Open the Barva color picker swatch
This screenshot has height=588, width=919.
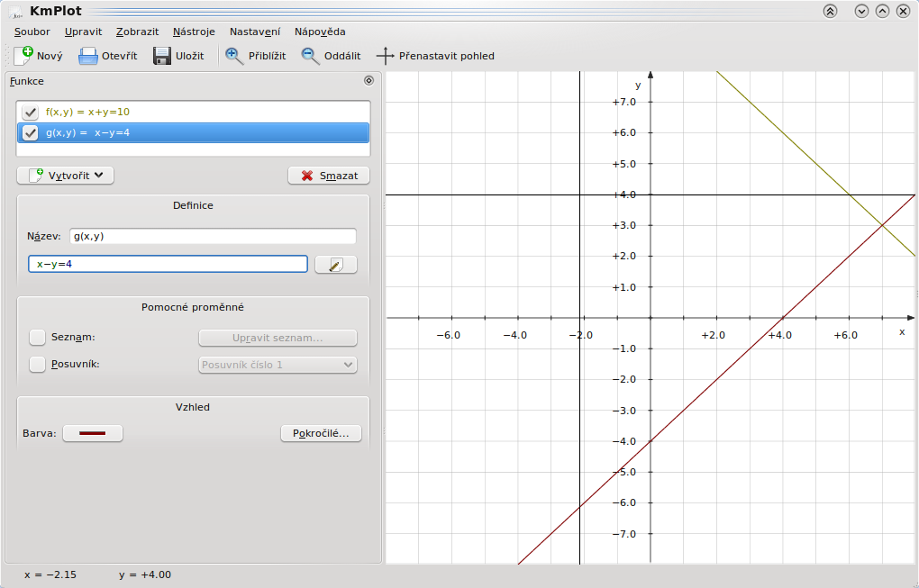point(93,433)
